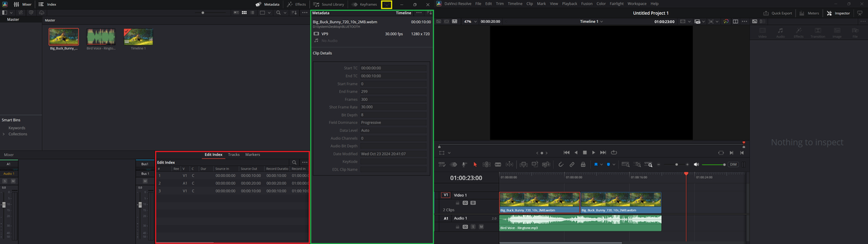868x244 pixels.
Task: Click the Loop playback icon in viewer
Action: pos(614,152)
